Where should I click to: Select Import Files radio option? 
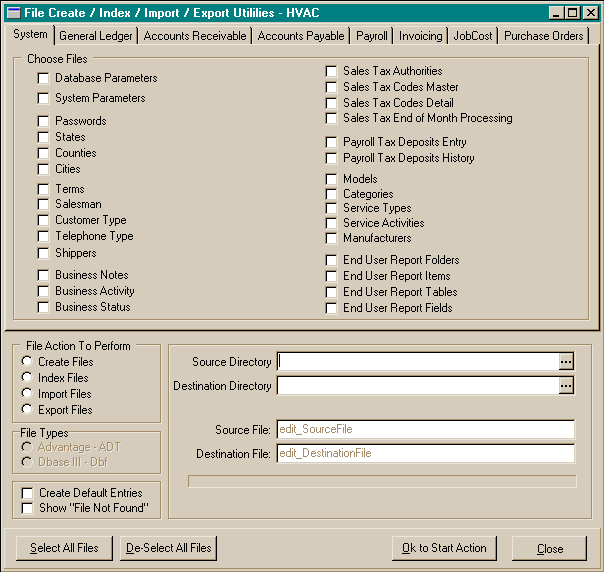[x=28, y=394]
